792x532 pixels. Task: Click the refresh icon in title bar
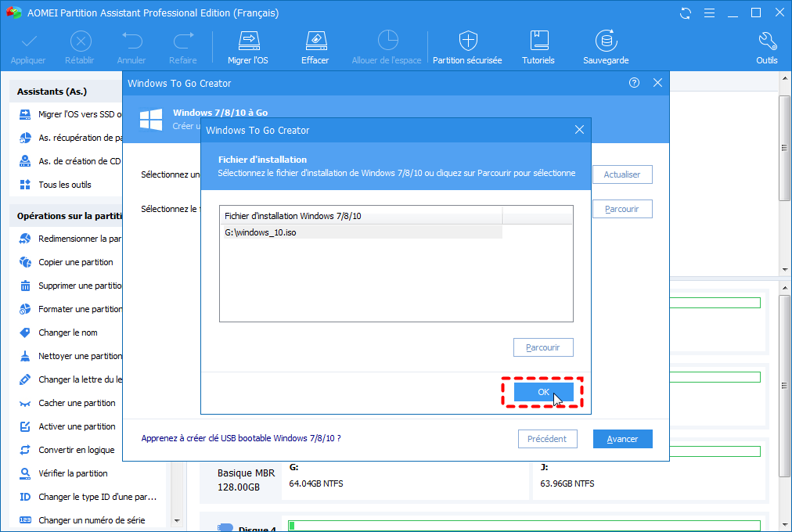point(686,13)
